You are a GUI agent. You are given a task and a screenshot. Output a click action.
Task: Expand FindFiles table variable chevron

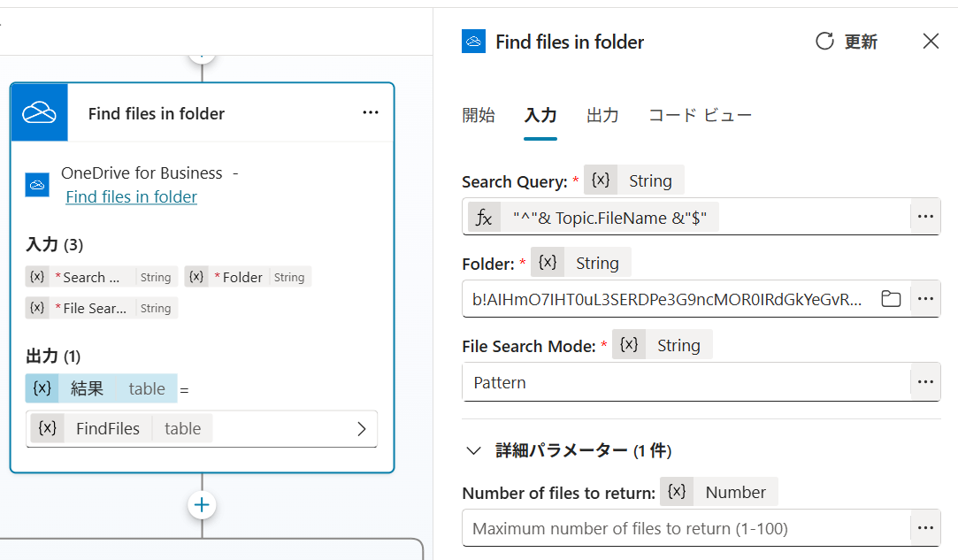(362, 428)
